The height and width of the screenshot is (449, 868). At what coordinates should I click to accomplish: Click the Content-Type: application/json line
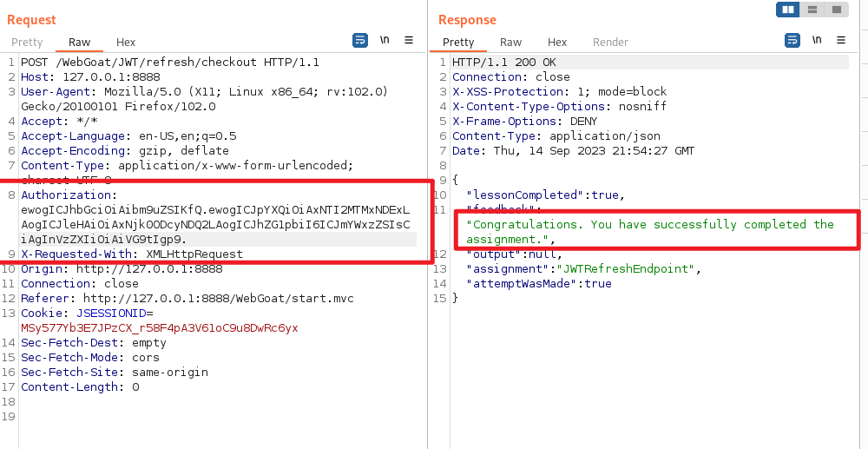[556, 136]
